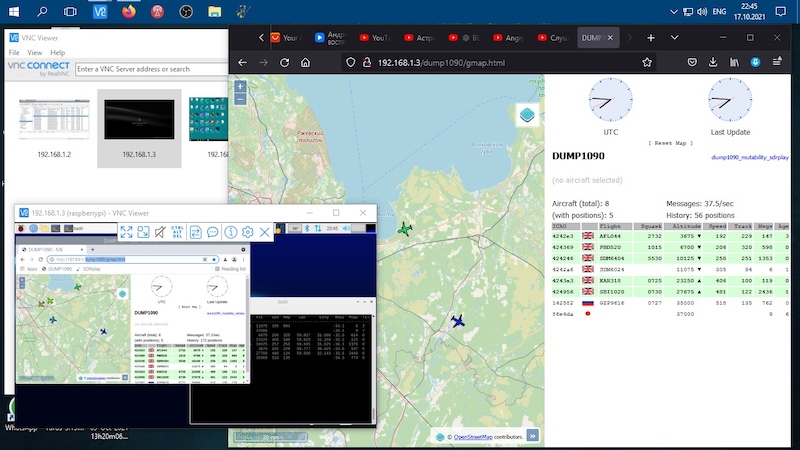Switch to the YouTube browser tab
The height and width of the screenshot is (450, 800).
point(375,38)
